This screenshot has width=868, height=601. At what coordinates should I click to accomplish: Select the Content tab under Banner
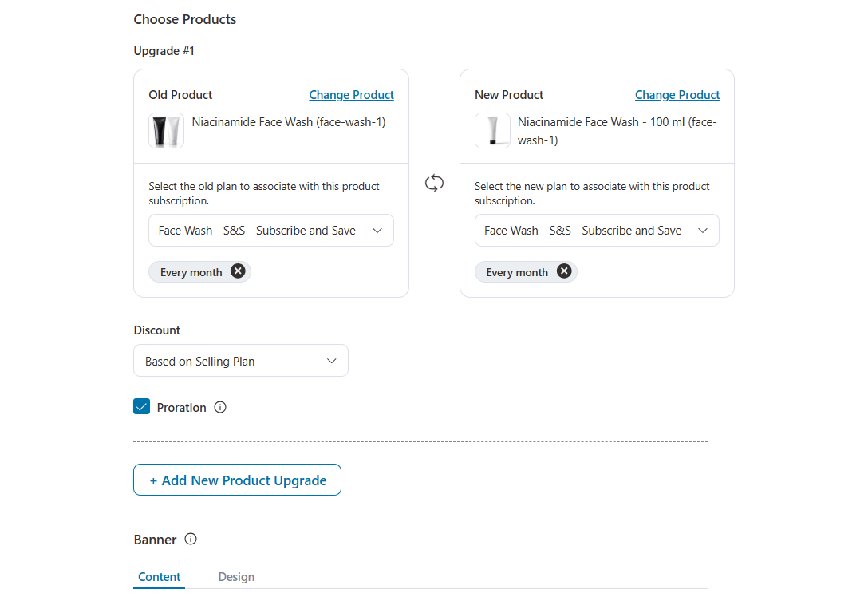[x=159, y=576]
